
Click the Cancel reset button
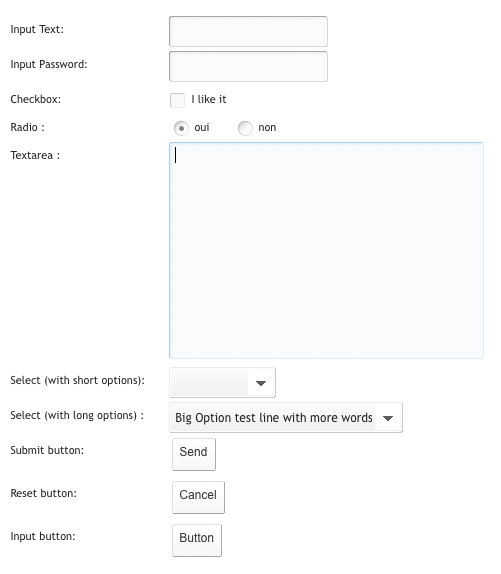click(x=198, y=497)
